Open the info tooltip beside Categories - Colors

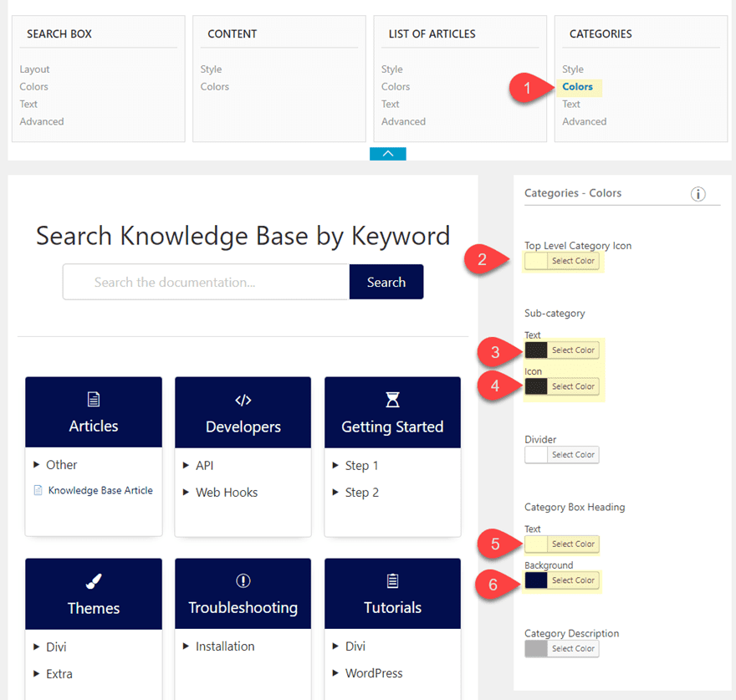(698, 193)
